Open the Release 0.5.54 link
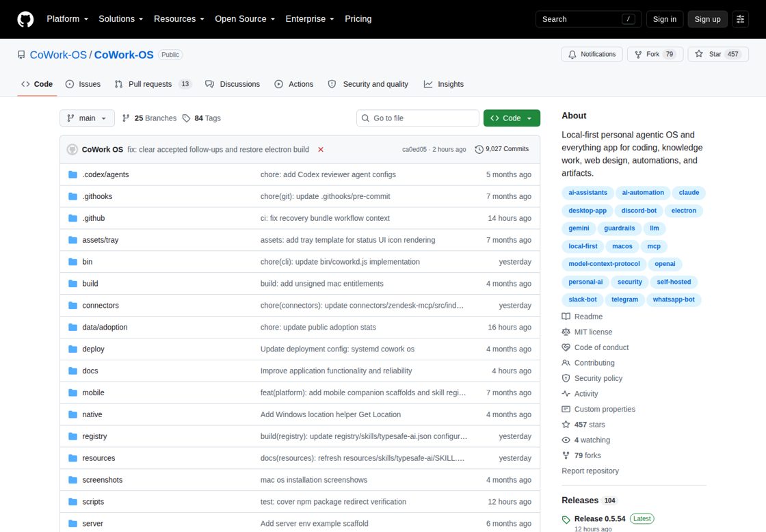 click(x=599, y=519)
